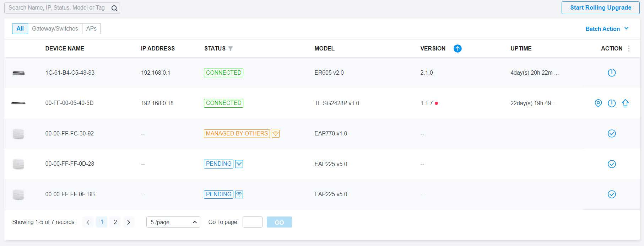Adopt pending device 00-00-FF-FF-0F-BB

point(611,194)
